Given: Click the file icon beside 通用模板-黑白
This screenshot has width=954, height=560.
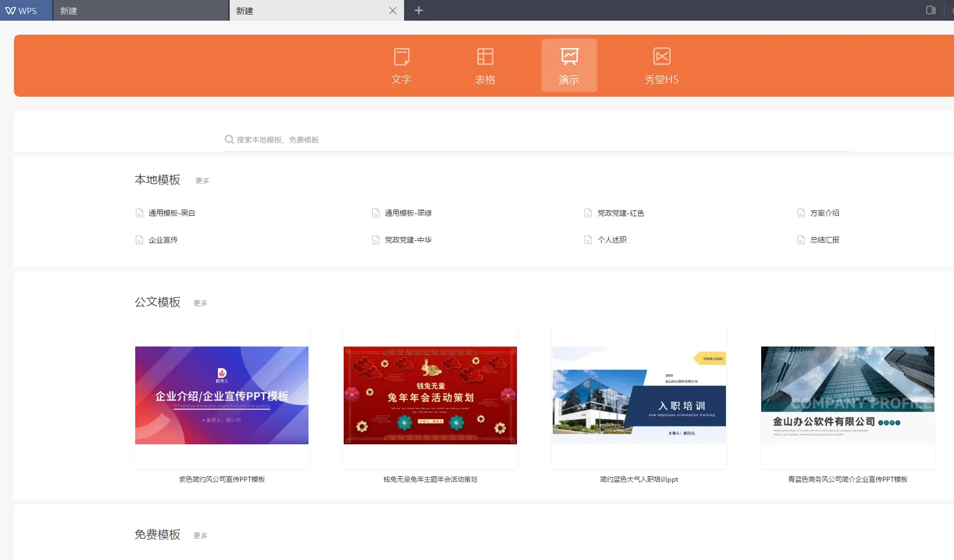Looking at the screenshot, I should click(140, 212).
